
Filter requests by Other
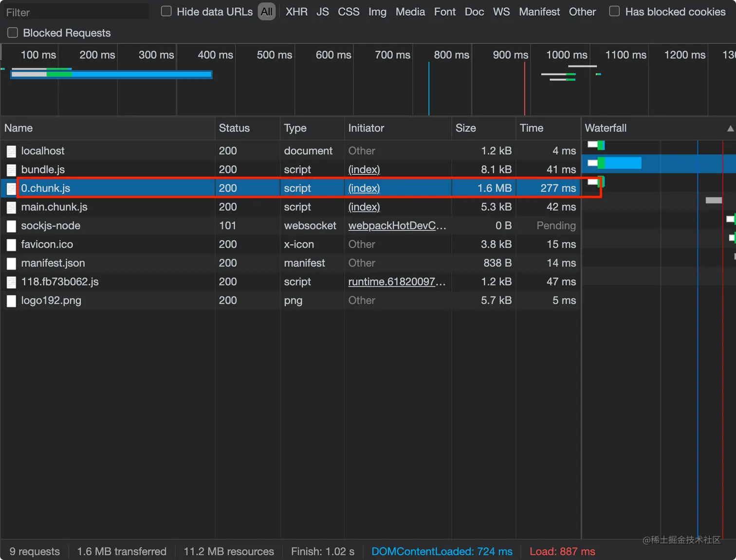point(582,12)
